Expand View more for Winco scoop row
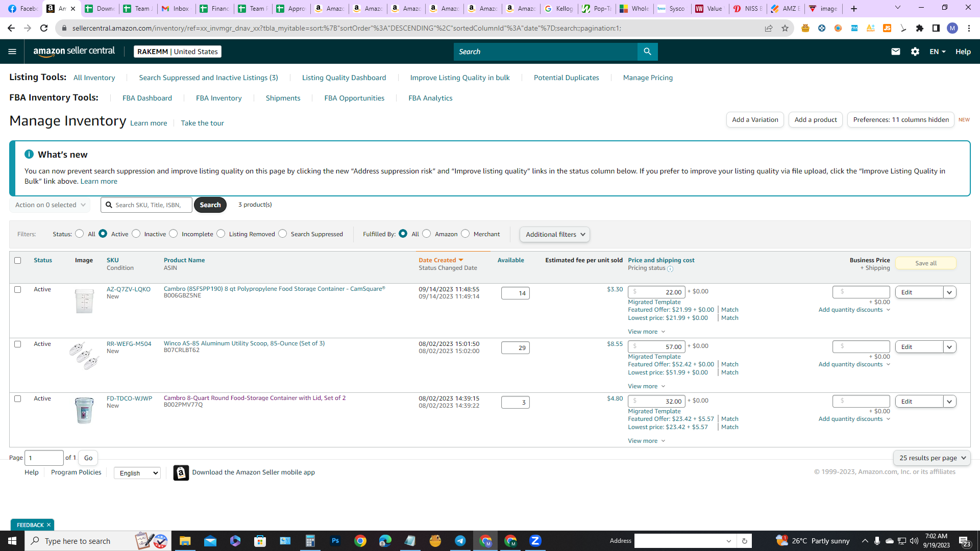Screen dimensions: 980x551 click(x=647, y=386)
